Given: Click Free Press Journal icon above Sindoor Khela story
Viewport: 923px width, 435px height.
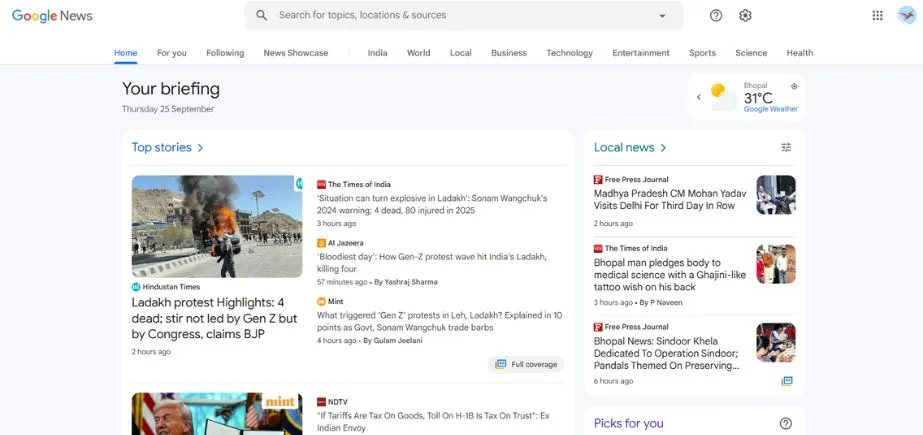Looking at the screenshot, I should [598, 327].
